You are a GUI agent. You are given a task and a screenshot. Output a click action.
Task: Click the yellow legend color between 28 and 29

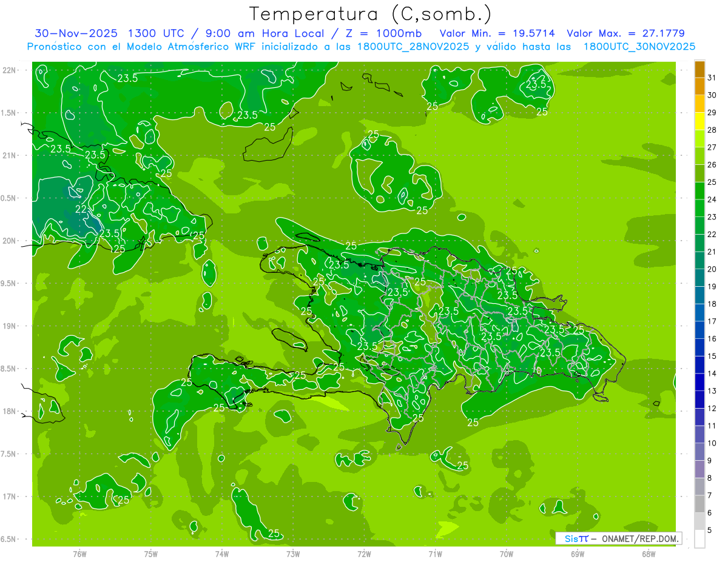pos(699,121)
